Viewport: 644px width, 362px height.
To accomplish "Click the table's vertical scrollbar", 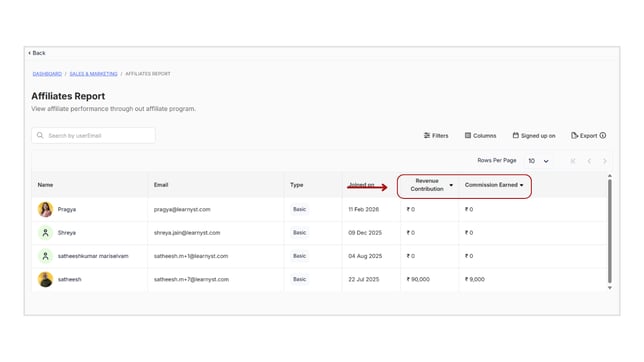I will 610,231.
